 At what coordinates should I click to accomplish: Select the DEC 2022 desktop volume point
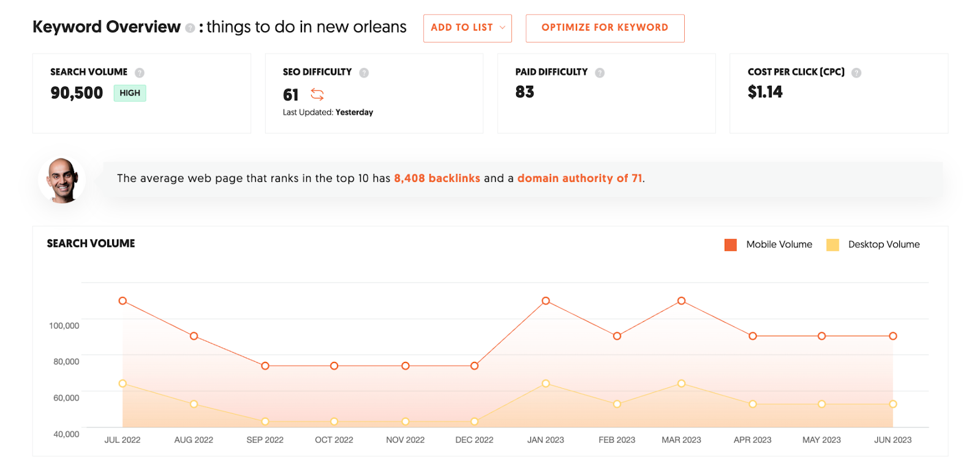(x=475, y=422)
